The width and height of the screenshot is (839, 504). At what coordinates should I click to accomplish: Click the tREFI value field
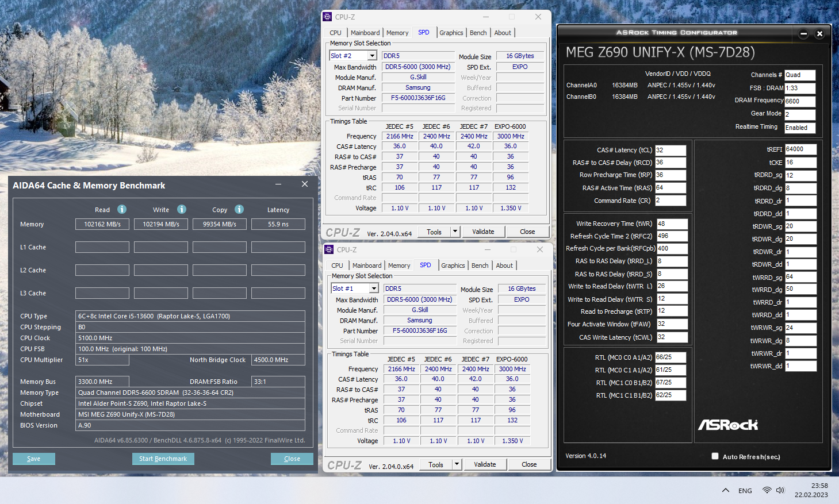pos(801,149)
